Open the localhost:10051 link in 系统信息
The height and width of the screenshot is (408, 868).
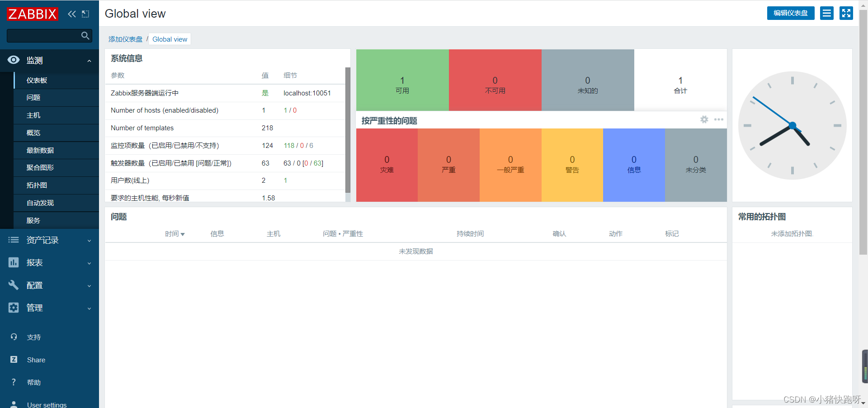pyautogui.click(x=307, y=93)
